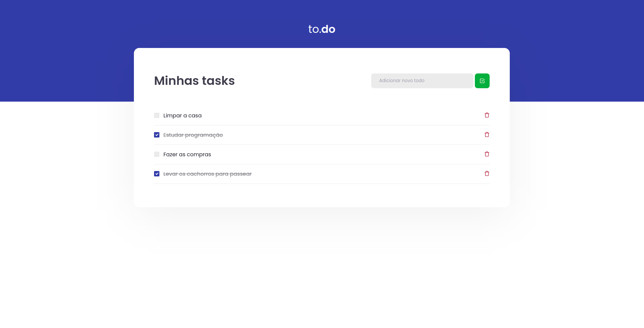Select the "Limpar a casa" task text
The width and height of the screenshot is (644, 328).
click(x=182, y=115)
